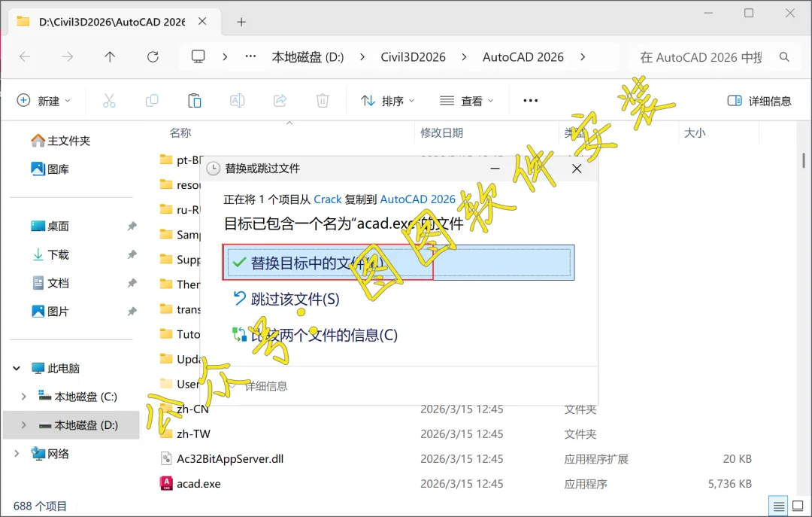
Task: Click the Delete trash can icon
Action: [323, 101]
